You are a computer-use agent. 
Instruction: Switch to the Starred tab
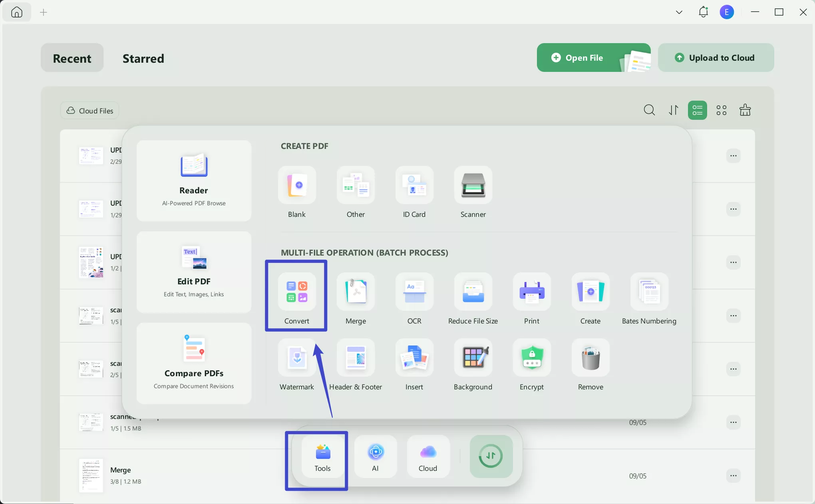(143, 58)
